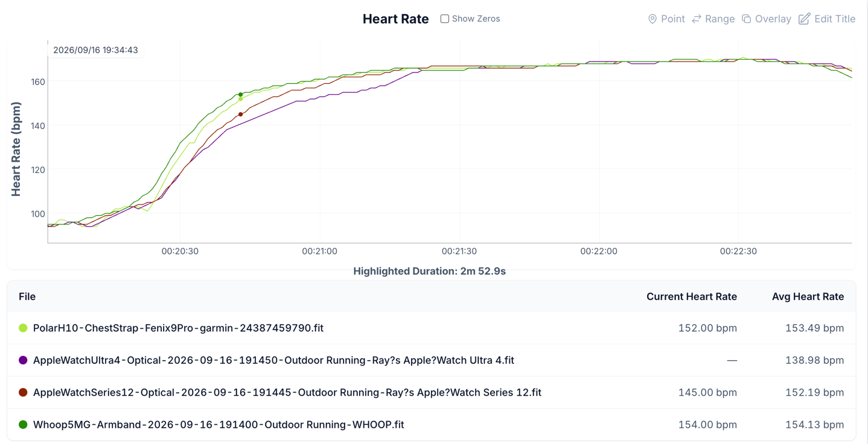Click the Heart Rate chart title
Image resolution: width=868 pixels, height=444 pixels.
pos(395,19)
